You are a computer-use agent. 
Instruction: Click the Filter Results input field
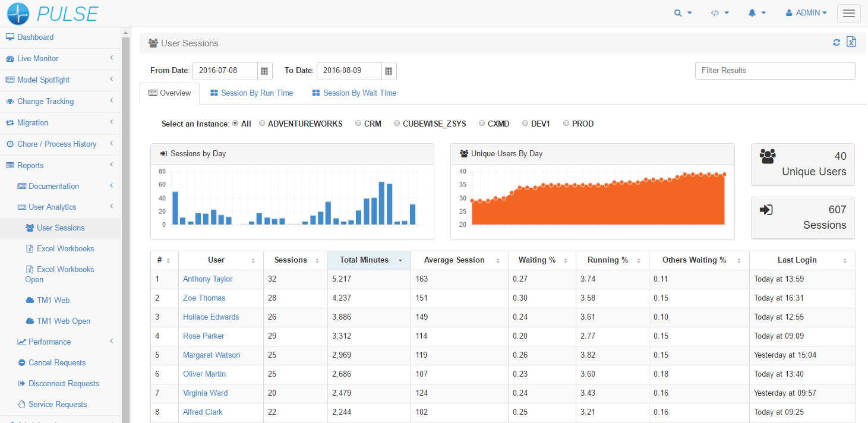tap(775, 70)
